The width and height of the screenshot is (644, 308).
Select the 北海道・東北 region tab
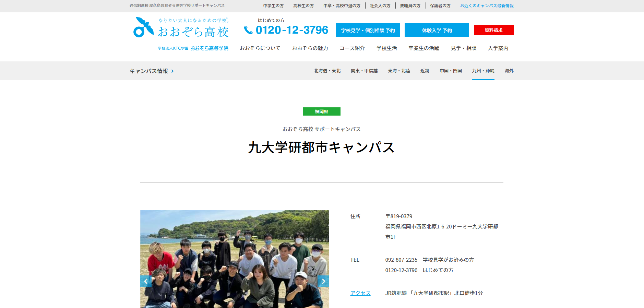point(327,71)
